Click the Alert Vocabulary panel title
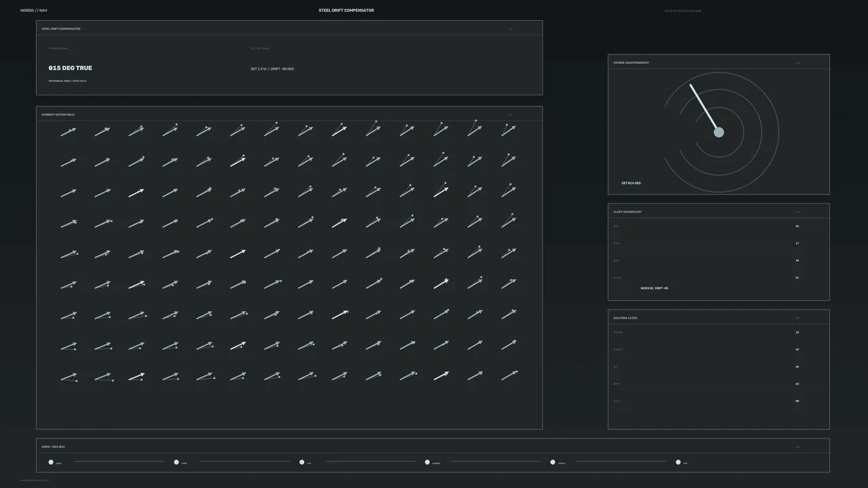868x488 pixels. [627, 211]
